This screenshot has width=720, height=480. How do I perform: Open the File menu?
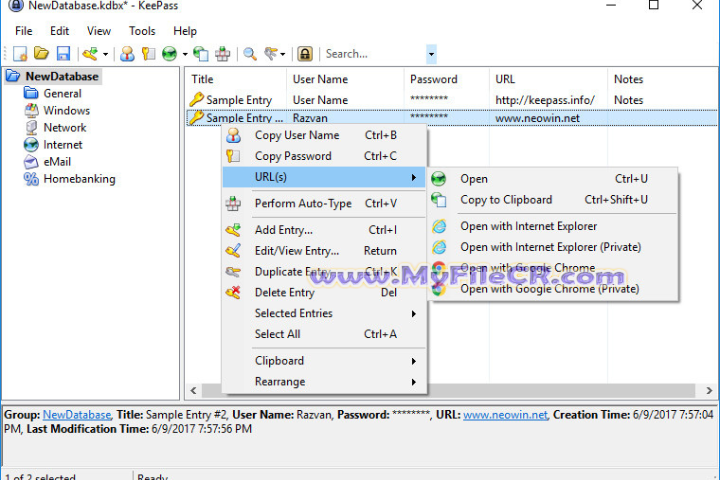coord(23,31)
